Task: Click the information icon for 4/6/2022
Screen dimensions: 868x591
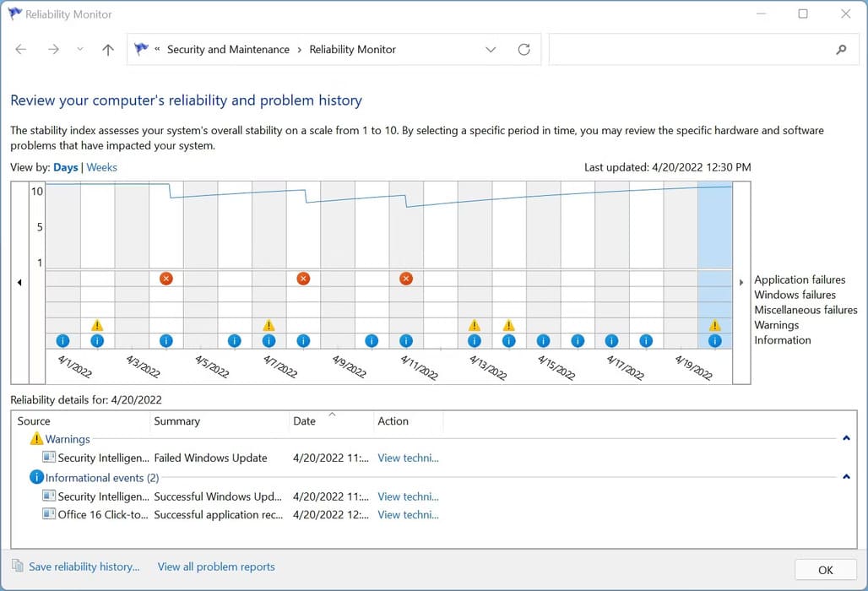Action: click(x=234, y=341)
